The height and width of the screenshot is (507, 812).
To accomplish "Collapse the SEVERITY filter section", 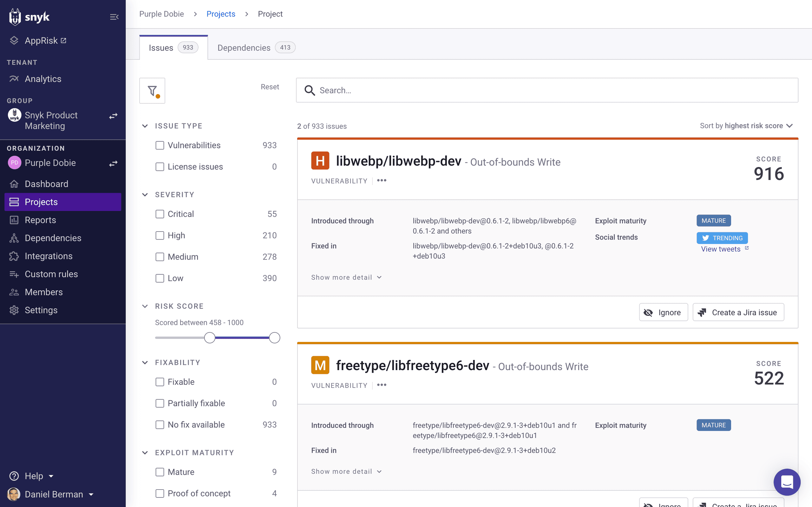I will tap(145, 195).
